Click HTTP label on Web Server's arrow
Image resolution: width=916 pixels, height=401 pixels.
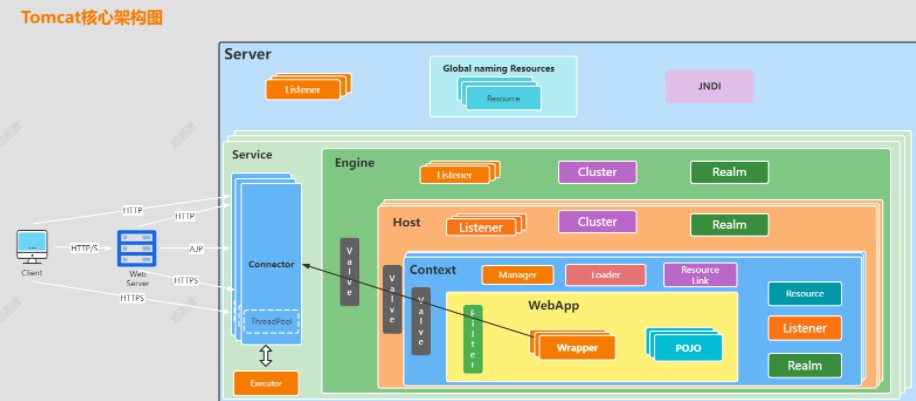[x=185, y=216]
